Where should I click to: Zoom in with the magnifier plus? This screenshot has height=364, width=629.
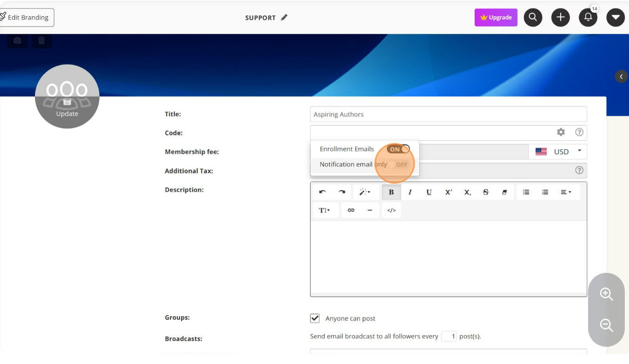pos(606,294)
